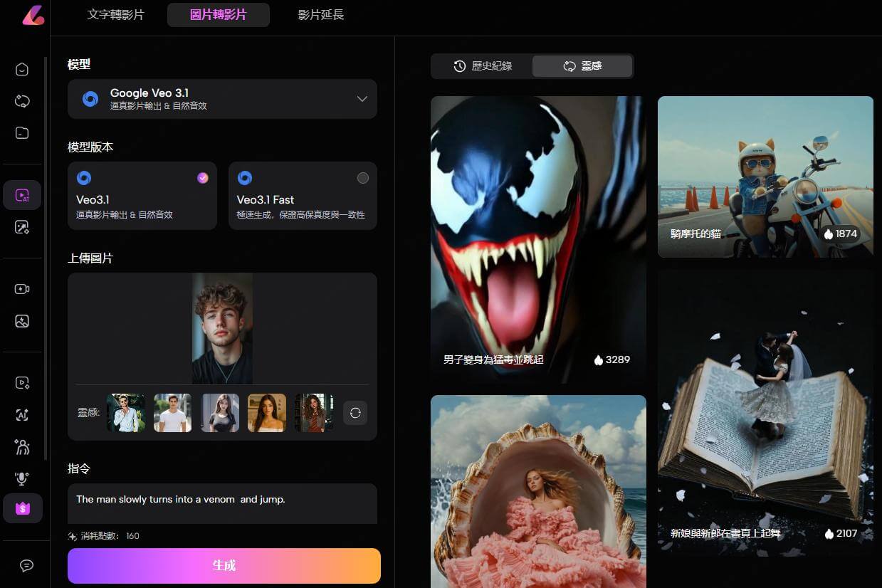Open the 騎摩托的貓 motorcycle cat video

[x=765, y=177]
